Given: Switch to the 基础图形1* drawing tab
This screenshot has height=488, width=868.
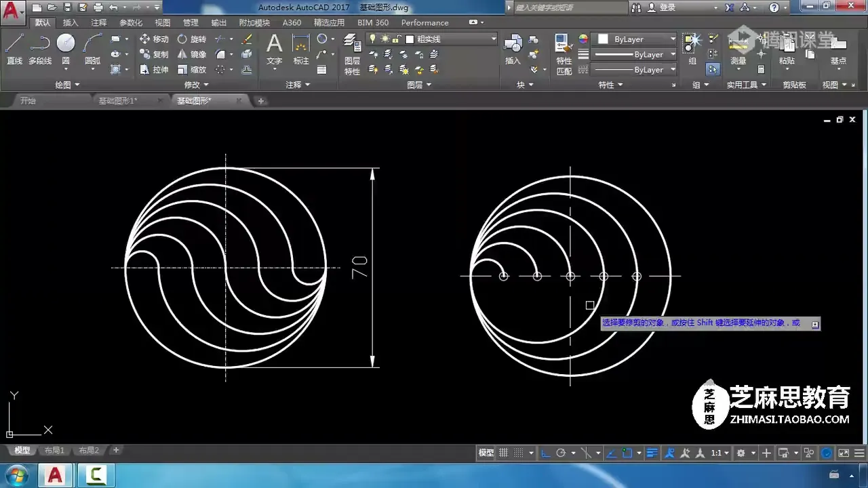Looking at the screenshot, I should pyautogui.click(x=118, y=101).
